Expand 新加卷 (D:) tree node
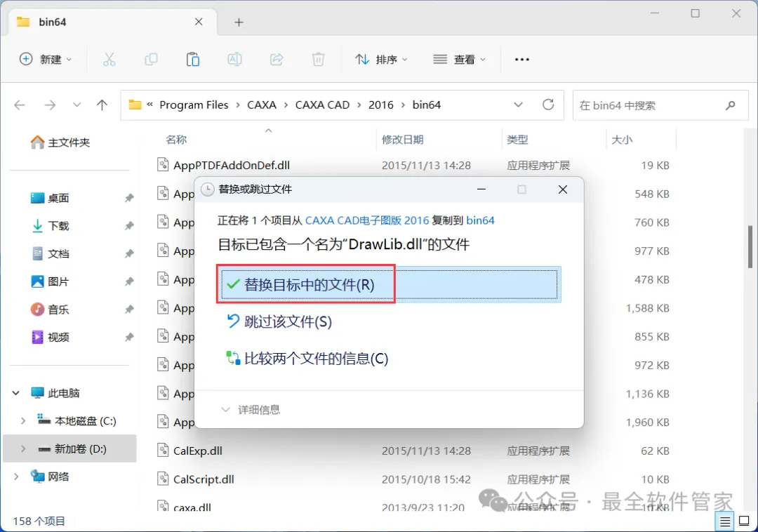Screen dimensions: 758x532 (22, 449)
